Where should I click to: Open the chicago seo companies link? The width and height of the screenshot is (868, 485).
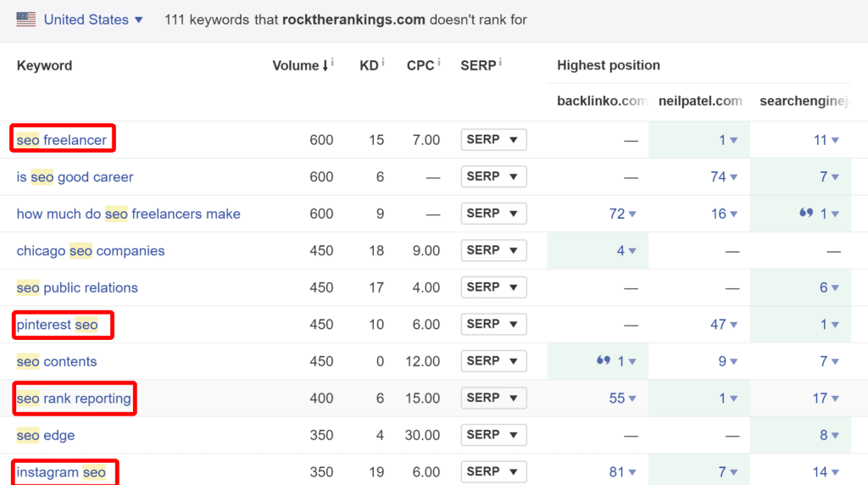point(91,251)
